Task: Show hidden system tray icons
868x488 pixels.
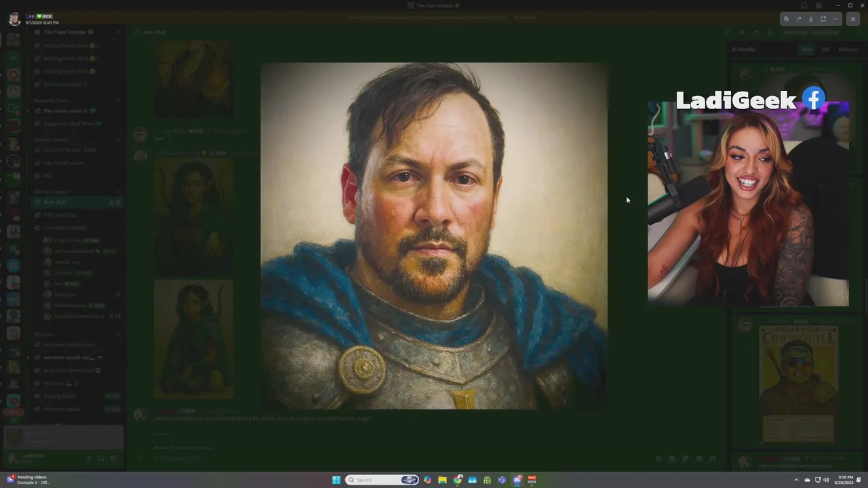Action: (796, 480)
